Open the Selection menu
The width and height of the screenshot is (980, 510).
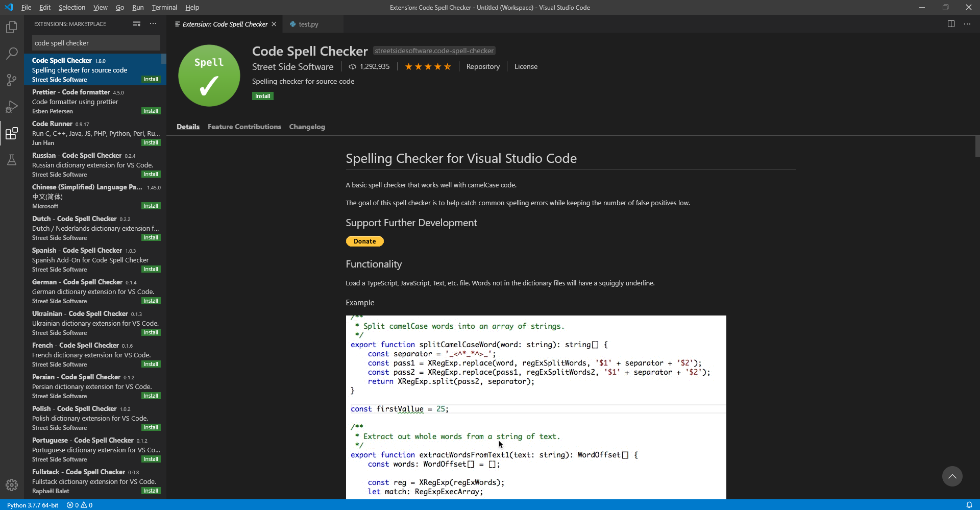72,7
